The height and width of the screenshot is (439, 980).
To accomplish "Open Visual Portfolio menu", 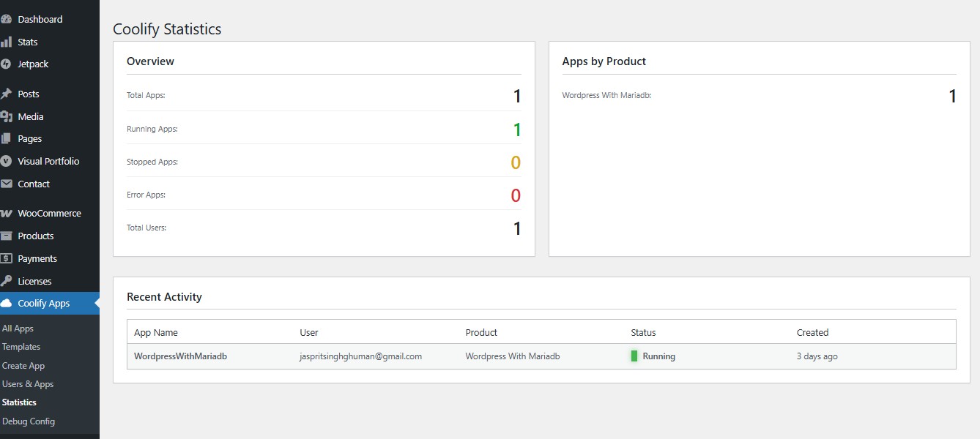I will pos(50,161).
